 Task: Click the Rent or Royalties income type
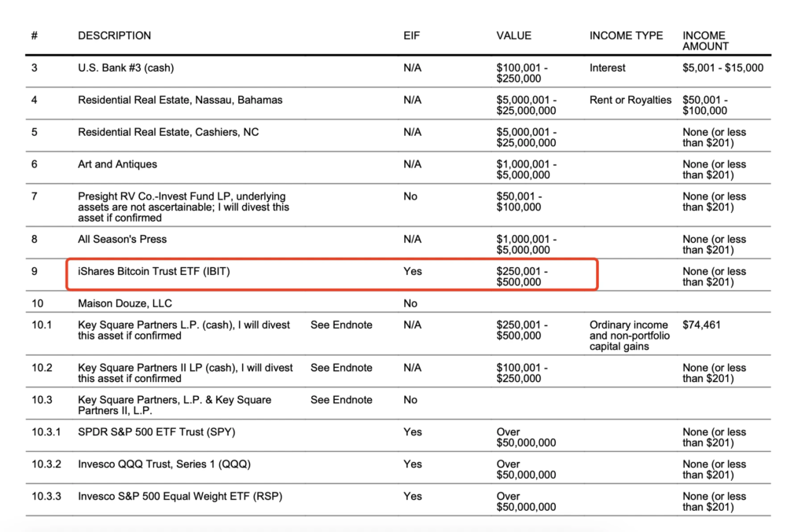tap(630, 101)
